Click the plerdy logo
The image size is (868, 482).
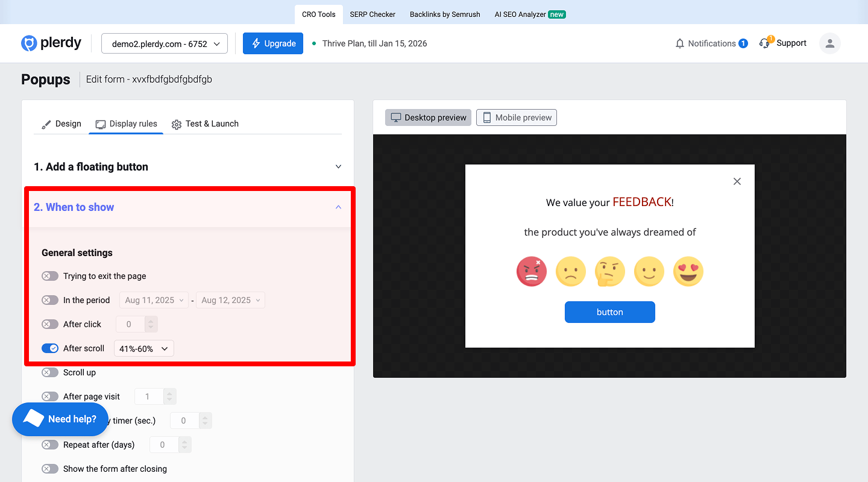[51, 43]
